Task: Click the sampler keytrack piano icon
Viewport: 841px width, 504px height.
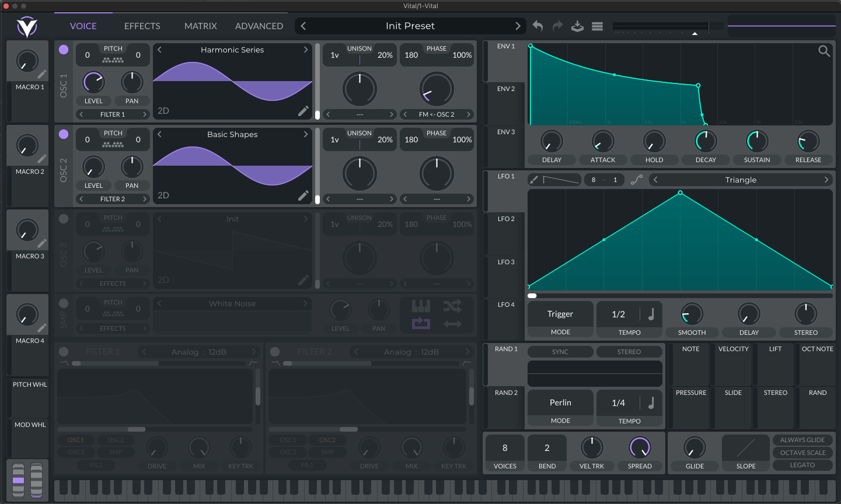Action: tap(421, 306)
